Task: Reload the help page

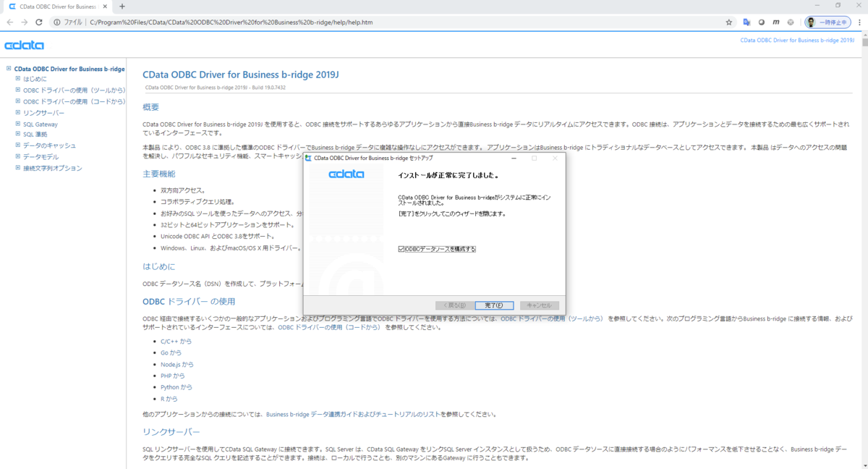Action: click(39, 22)
